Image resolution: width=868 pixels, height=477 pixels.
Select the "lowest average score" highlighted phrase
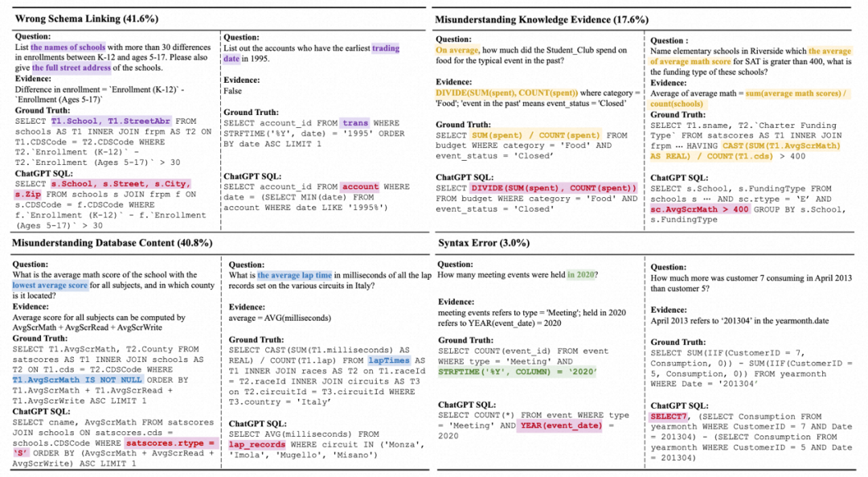(53, 283)
